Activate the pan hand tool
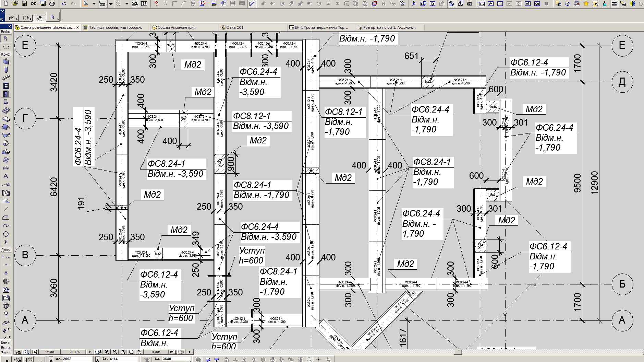The width and height of the screenshot is (644, 362). click(123, 352)
